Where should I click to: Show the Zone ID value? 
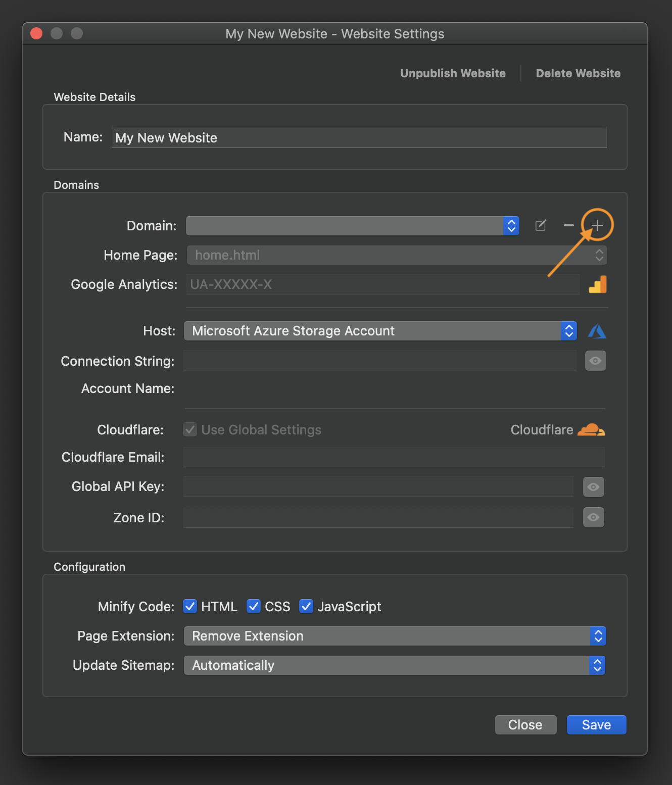pos(593,517)
